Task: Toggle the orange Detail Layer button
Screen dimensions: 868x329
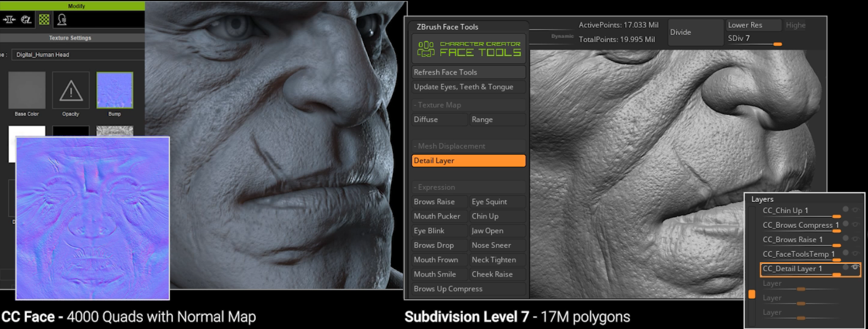Action: click(469, 160)
